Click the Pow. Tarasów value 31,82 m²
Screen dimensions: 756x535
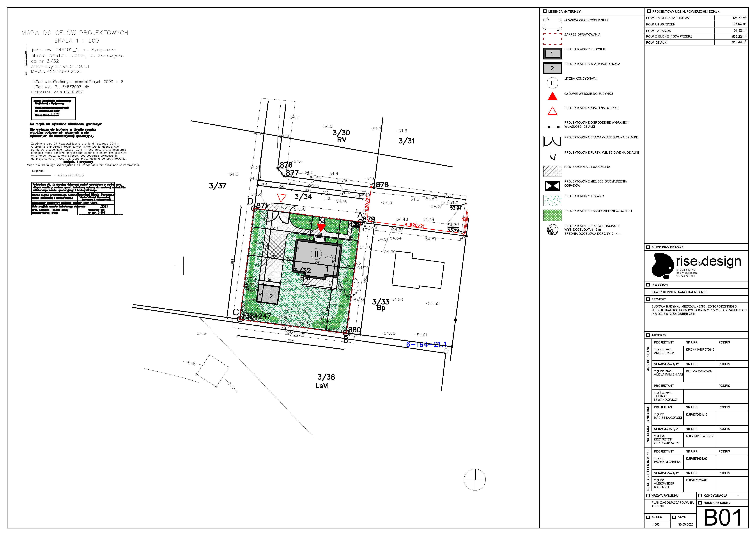click(x=740, y=30)
